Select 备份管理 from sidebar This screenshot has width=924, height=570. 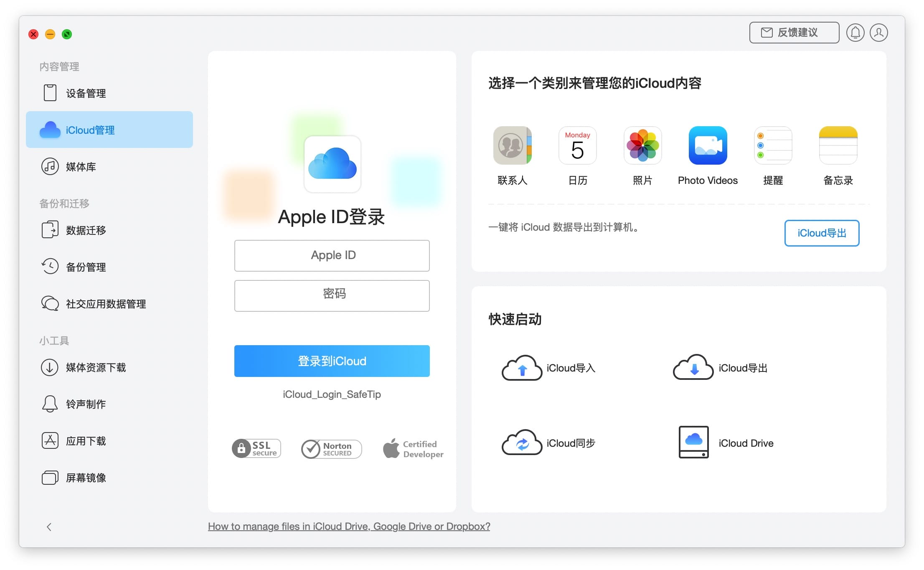tap(84, 267)
